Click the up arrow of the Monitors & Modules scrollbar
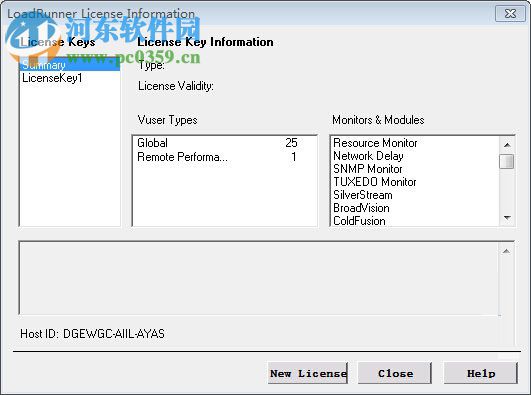Image resolution: width=531 pixels, height=395 pixels. (x=507, y=145)
